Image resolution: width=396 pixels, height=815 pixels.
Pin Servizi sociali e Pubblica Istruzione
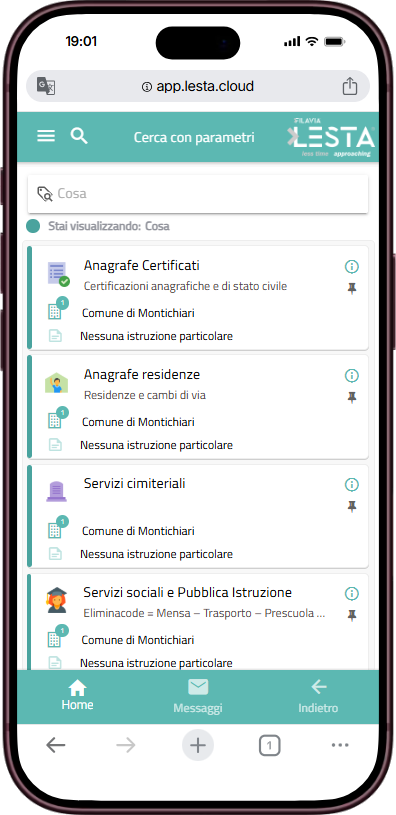[352, 615]
